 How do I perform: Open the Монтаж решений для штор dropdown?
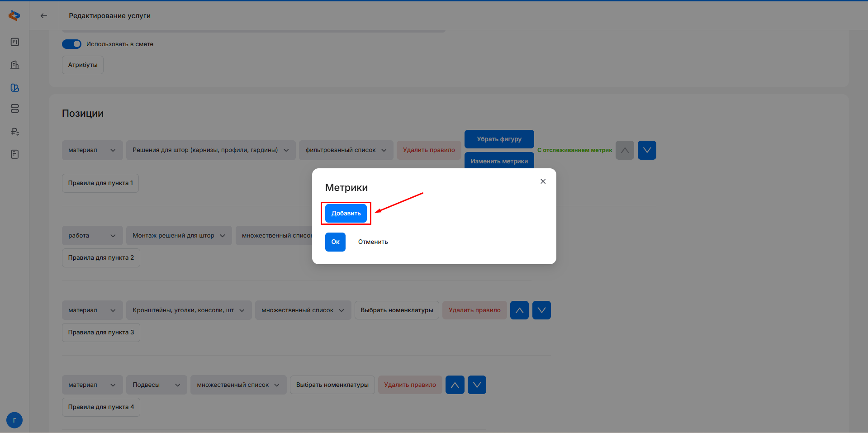tap(179, 236)
